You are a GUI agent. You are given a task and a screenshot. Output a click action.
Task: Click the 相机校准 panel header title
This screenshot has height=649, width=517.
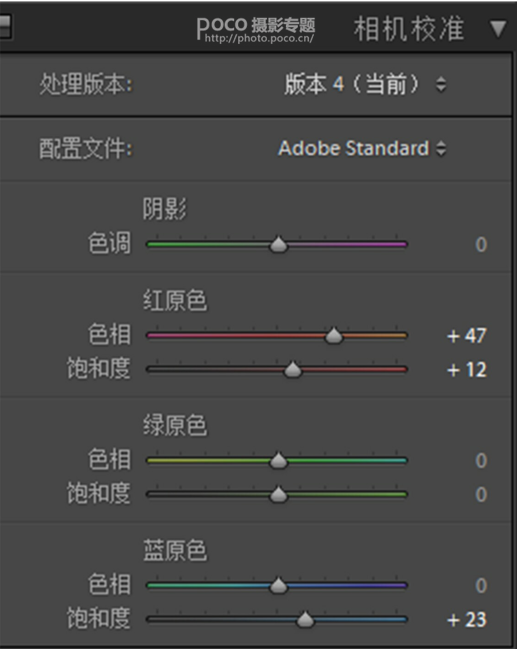409,29
